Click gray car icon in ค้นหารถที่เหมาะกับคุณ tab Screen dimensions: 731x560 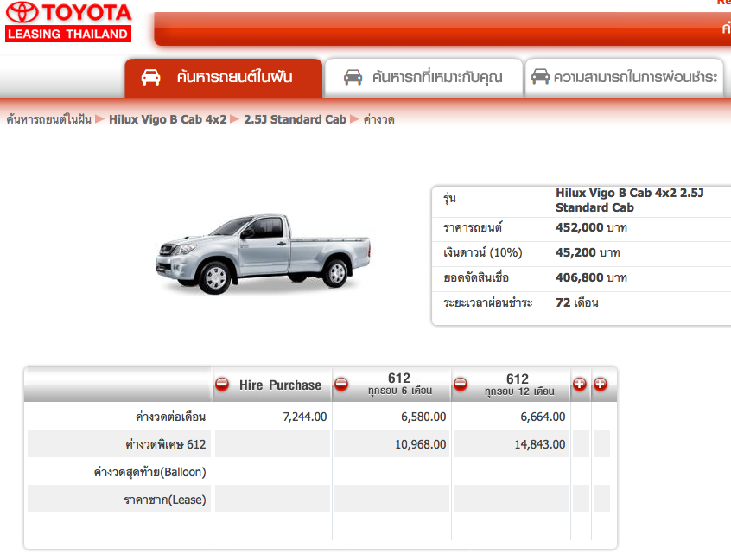[353, 77]
